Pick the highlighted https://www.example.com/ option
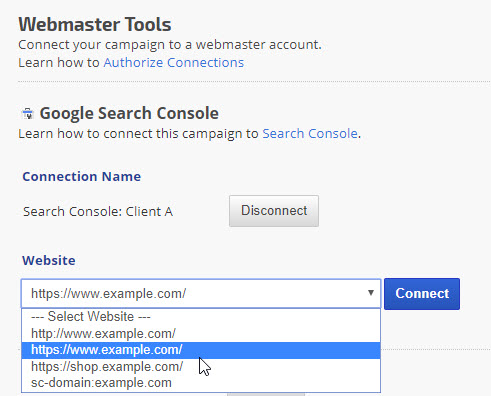491x396 pixels. pyautogui.click(x=201, y=350)
